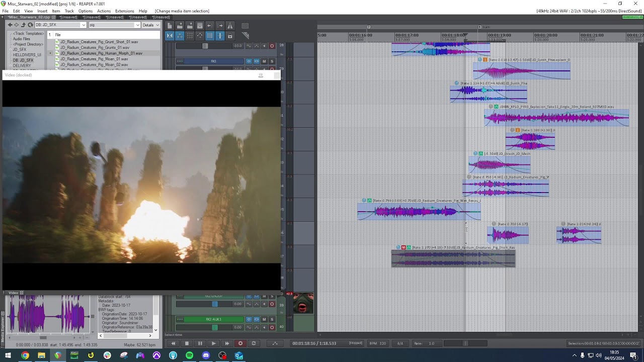This screenshot has width=644, height=362.
Task: Click the New Project toolbar icon
Action: 170,26
